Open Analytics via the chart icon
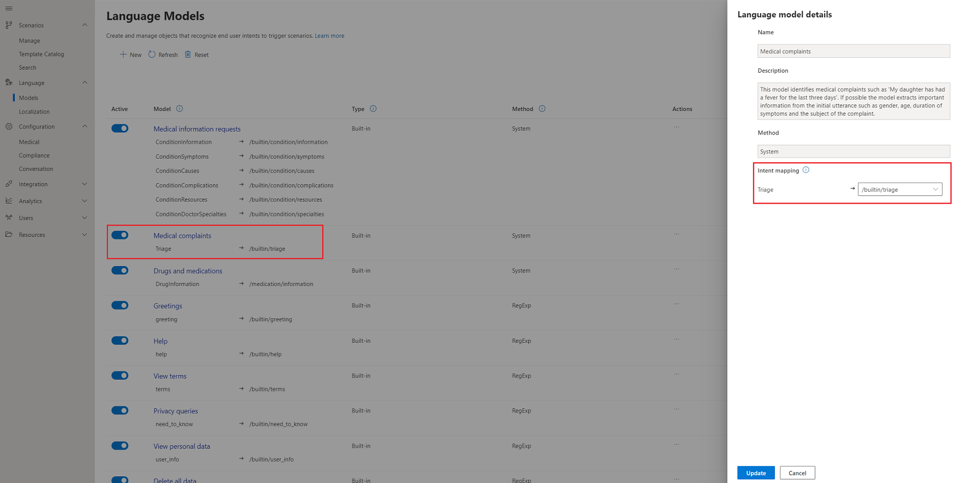 click(9, 201)
